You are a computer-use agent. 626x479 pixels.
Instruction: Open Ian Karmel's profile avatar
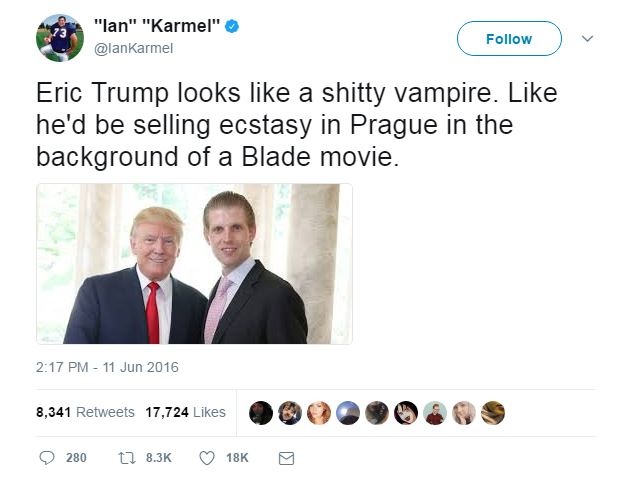coord(60,38)
